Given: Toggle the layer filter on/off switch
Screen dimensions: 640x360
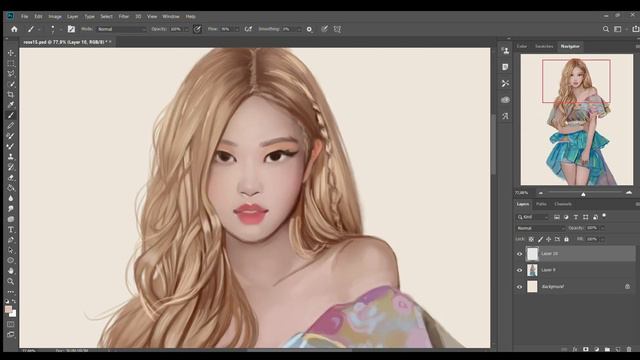Looking at the screenshot, I should click(604, 216).
